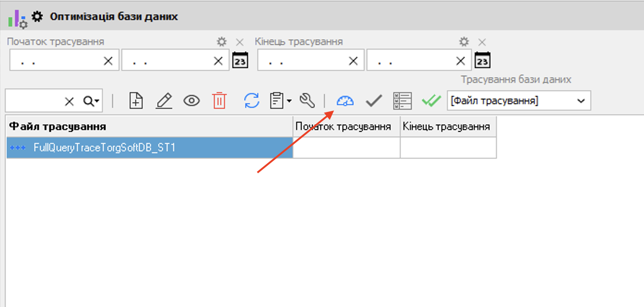The height and width of the screenshot is (307, 644).
Task: Click the gray single checkmark icon
Action: point(374,100)
